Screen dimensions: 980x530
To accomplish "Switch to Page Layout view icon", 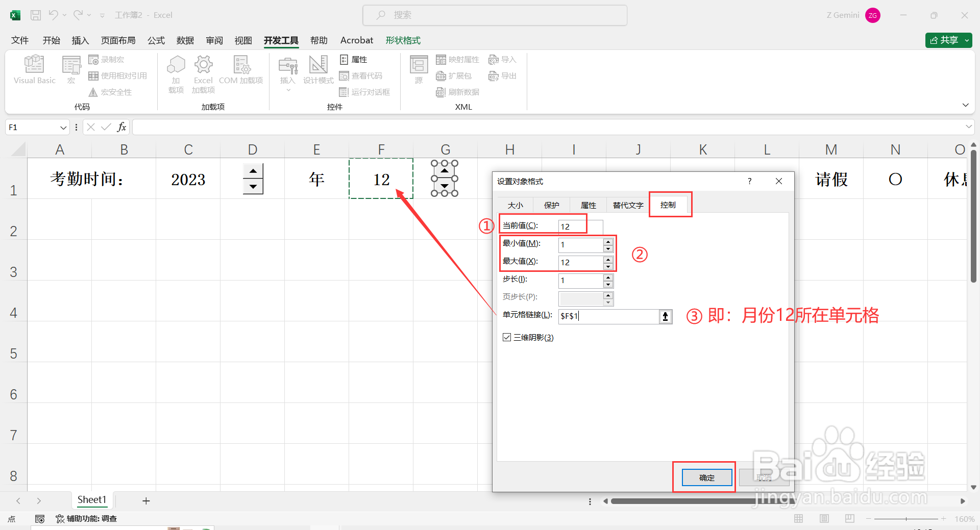I will pyautogui.click(x=824, y=519).
